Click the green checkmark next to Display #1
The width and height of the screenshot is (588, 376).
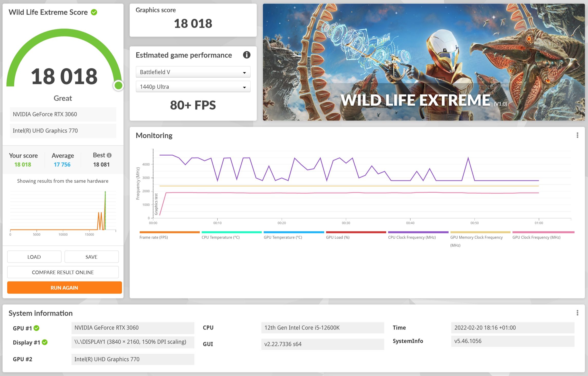tap(45, 342)
